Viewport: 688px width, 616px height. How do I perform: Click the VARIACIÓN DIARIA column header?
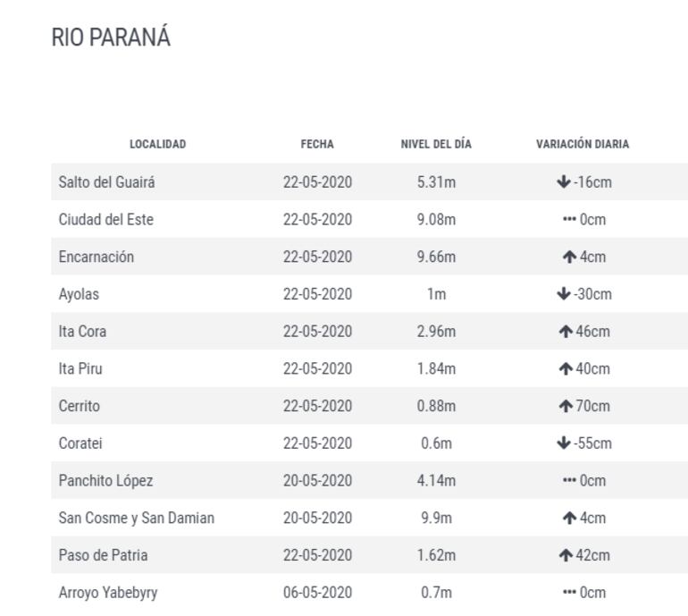[x=583, y=144]
